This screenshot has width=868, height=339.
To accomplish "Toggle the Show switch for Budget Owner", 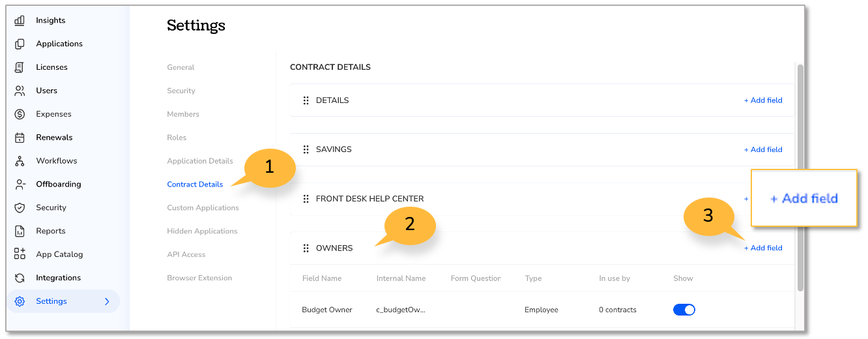I will (684, 310).
